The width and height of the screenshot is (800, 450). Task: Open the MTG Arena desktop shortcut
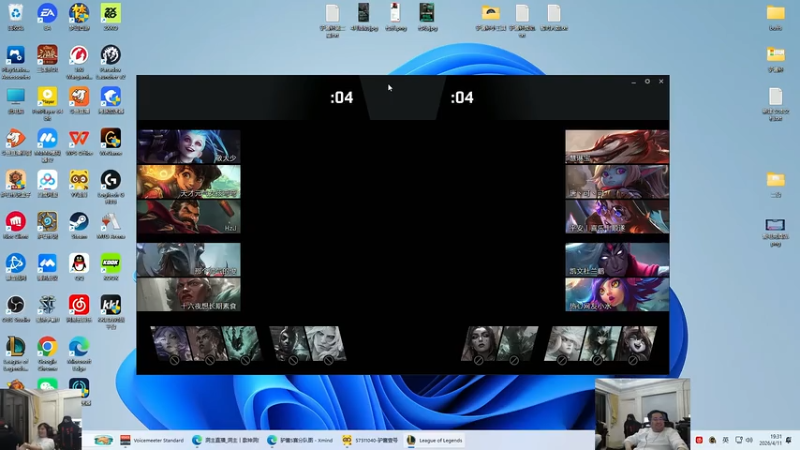point(111,225)
